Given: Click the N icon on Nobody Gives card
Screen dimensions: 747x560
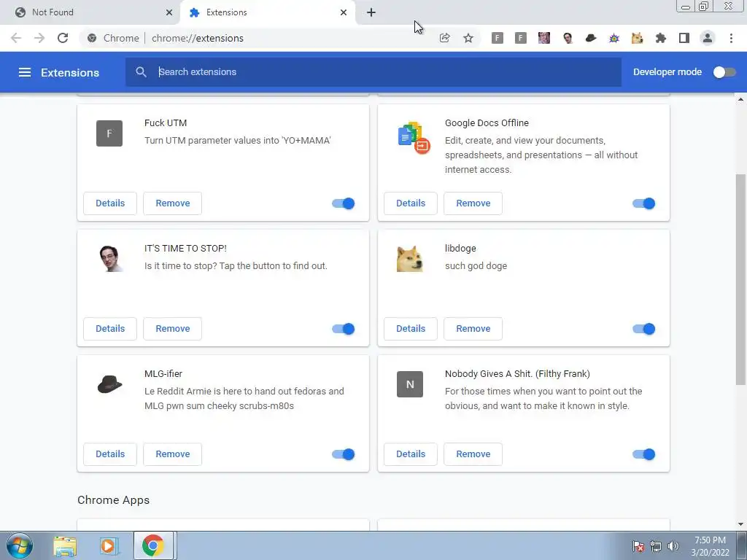Looking at the screenshot, I should pyautogui.click(x=410, y=384).
